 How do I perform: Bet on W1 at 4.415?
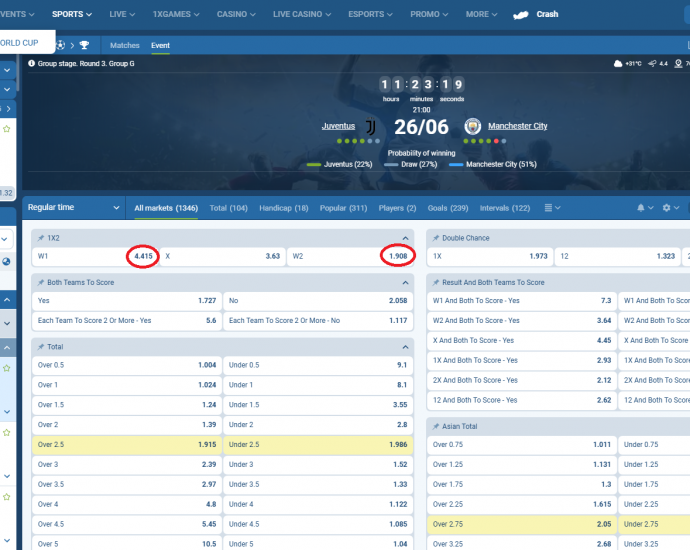coord(95,256)
